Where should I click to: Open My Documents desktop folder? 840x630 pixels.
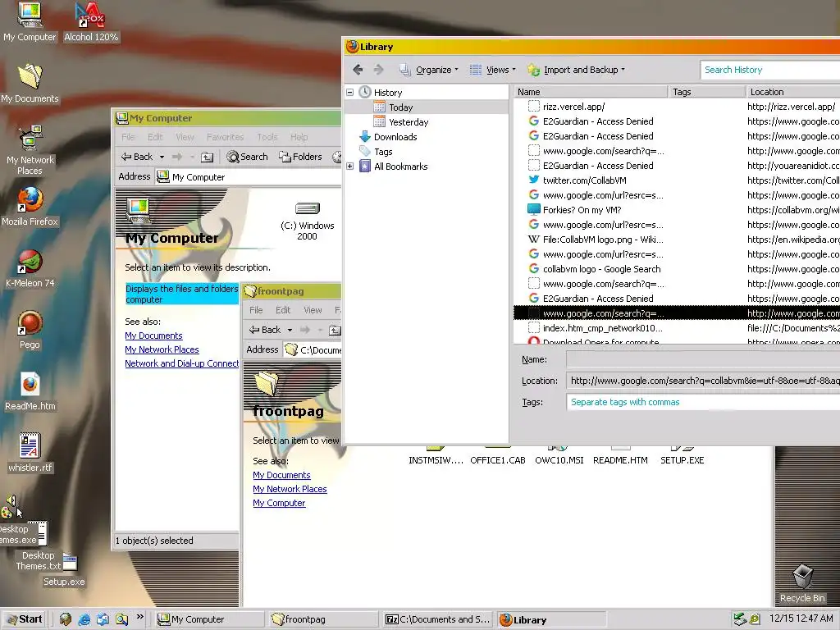click(x=30, y=84)
